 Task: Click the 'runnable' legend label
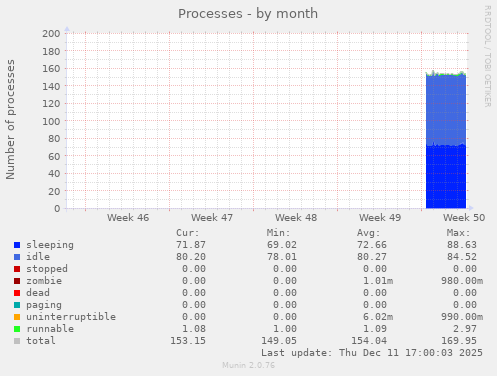[x=50, y=329]
